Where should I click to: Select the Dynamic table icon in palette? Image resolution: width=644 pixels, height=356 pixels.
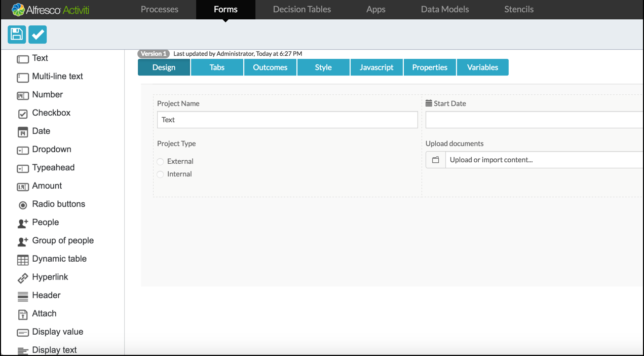click(23, 260)
